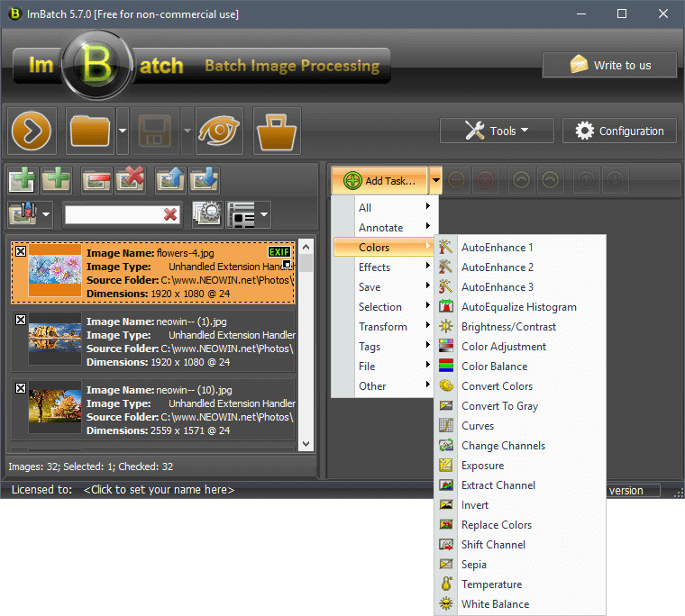The width and height of the screenshot is (685, 616).
Task: Open the shopping basket icon
Action: pos(277,131)
